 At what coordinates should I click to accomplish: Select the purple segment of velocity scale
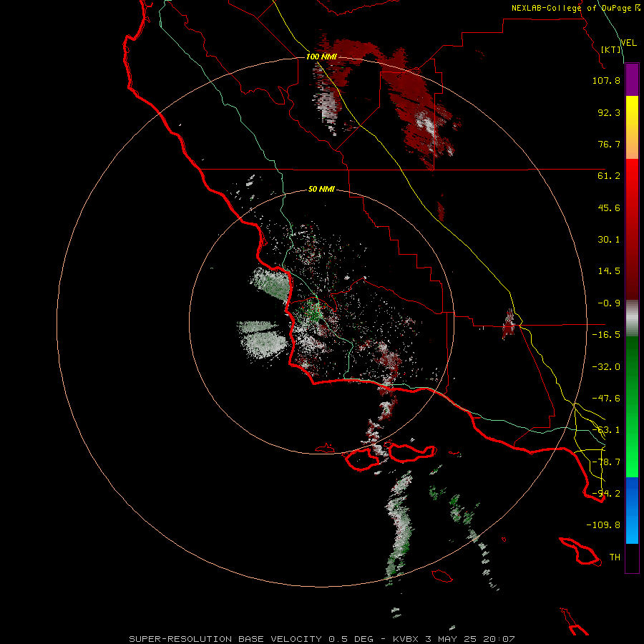pos(632,80)
